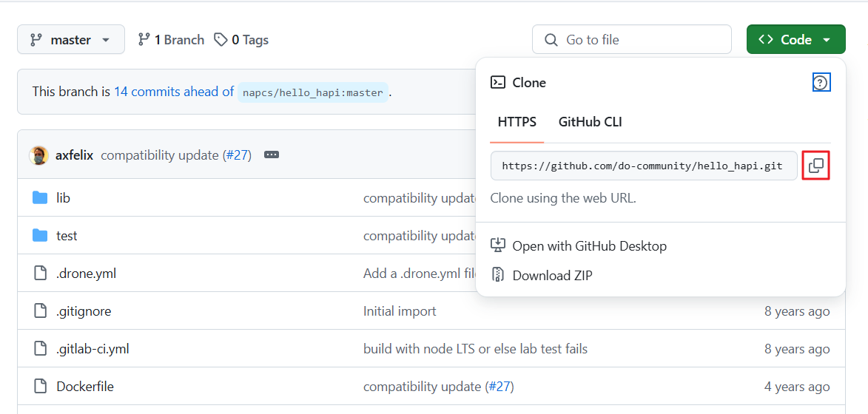
Task: Focus the Go to file search field
Action: 631,40
